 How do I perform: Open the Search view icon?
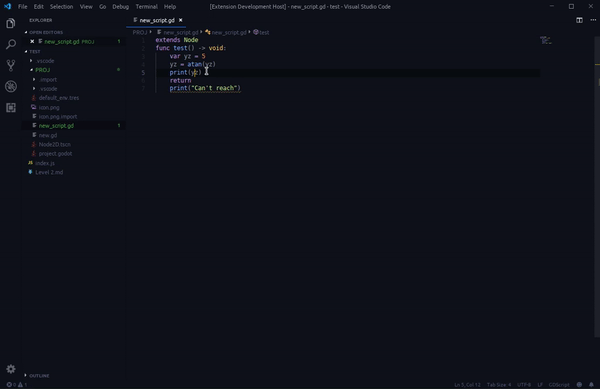pyautogui.click(x=11, y=44)
